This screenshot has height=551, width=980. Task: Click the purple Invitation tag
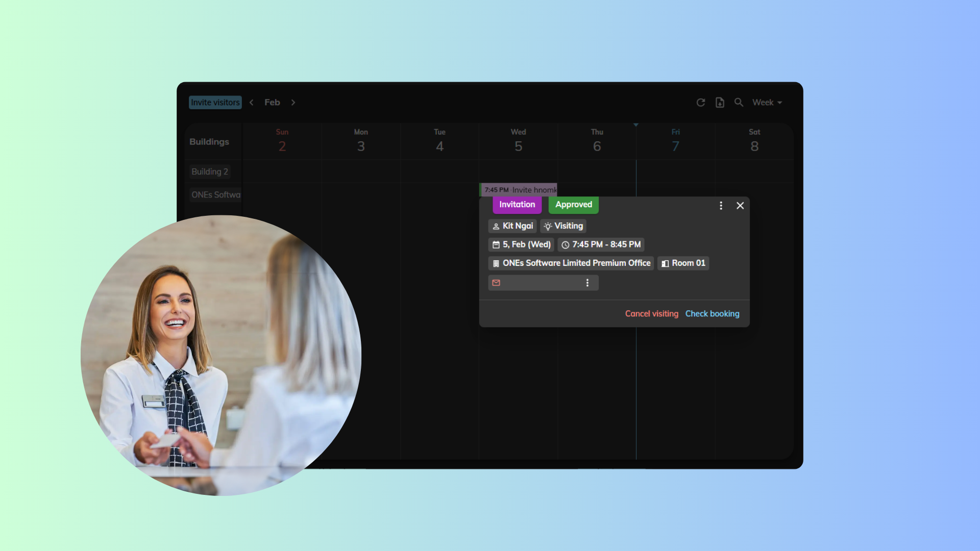pos(517,205)
